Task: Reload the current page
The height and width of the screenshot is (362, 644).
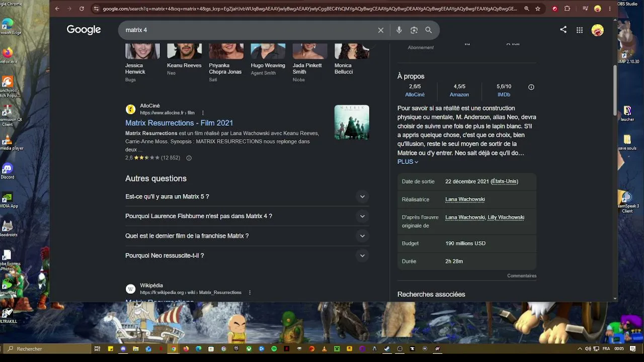Action: [82, 9]
